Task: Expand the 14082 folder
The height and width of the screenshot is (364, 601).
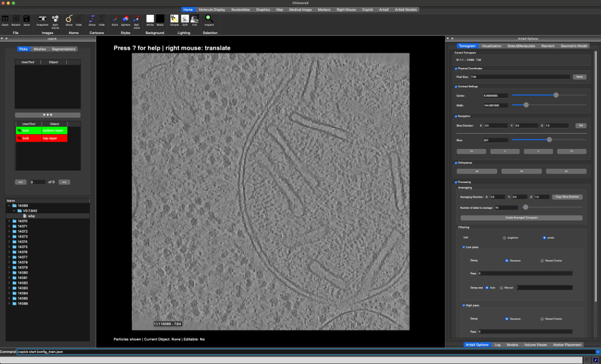Action: [x=9, y=283]
